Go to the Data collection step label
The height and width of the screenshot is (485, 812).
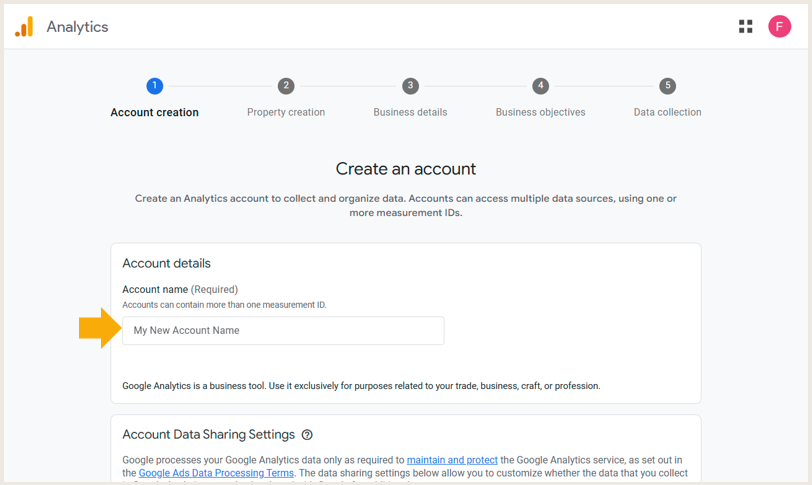(668, 112)
